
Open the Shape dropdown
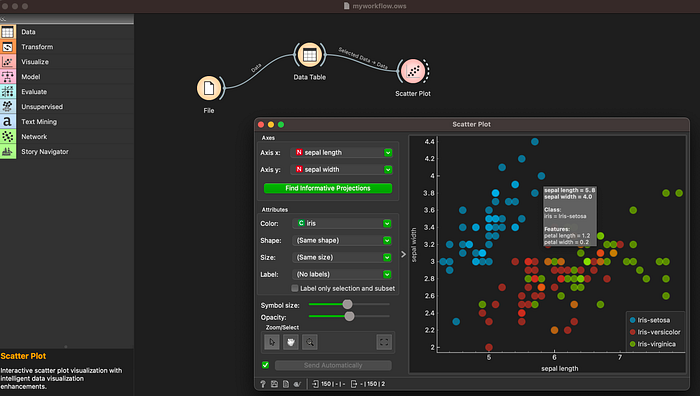(x=342, y=240)
